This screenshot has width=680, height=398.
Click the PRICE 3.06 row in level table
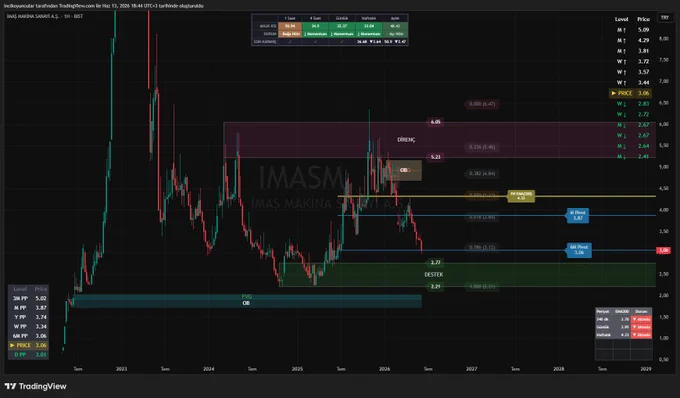(x=630, y=93)
